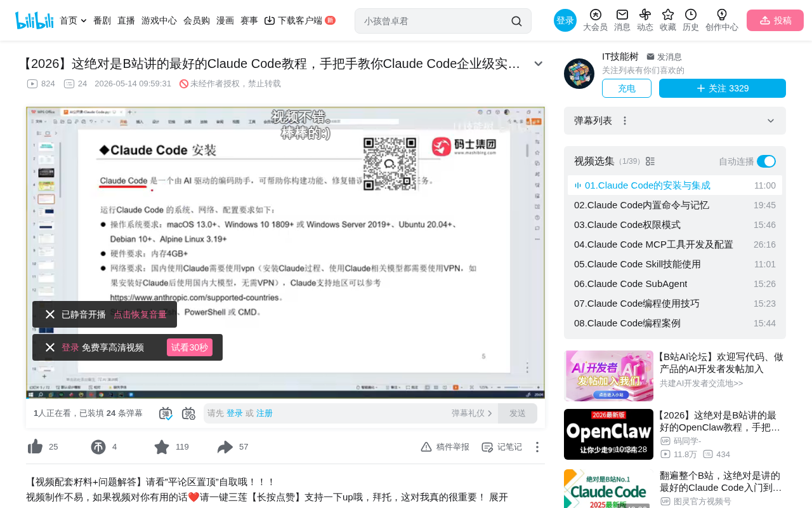The image size is (812, 508).
Task: Expand the 首页 dropdown arrow
Action: click(x=84, y=21)
